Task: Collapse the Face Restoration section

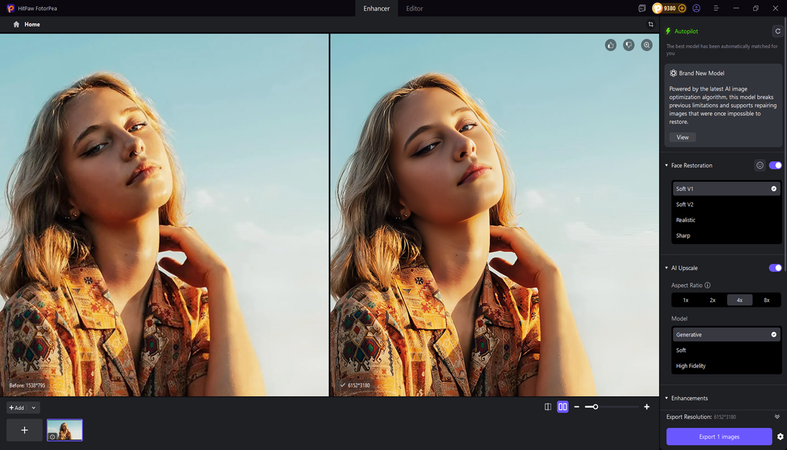Action: 667,165
